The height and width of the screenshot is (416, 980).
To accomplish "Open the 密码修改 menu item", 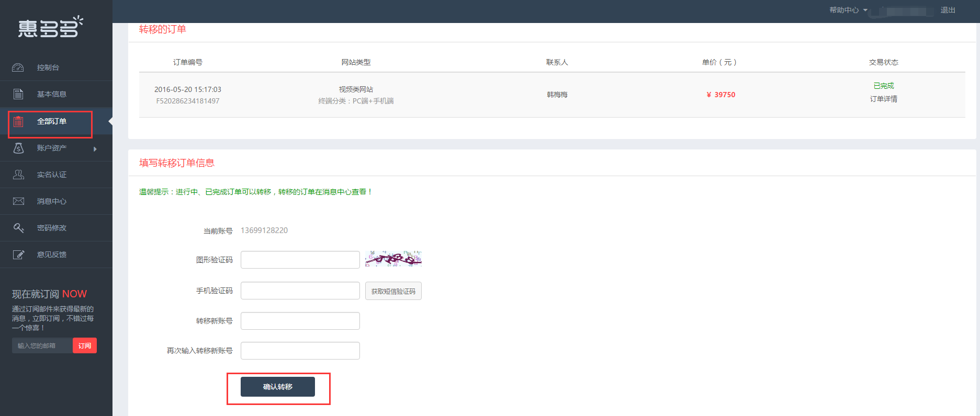I will (52, 228).
